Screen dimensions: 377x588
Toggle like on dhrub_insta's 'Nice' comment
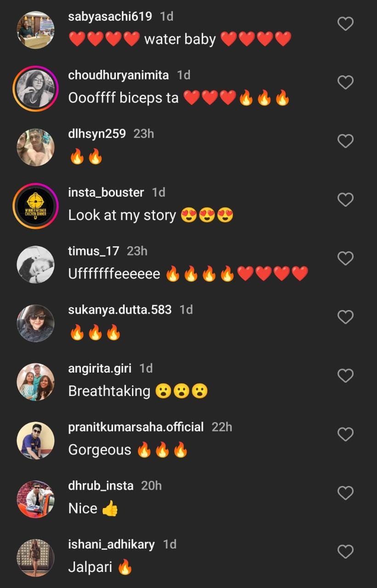click(x=345, y=493)
